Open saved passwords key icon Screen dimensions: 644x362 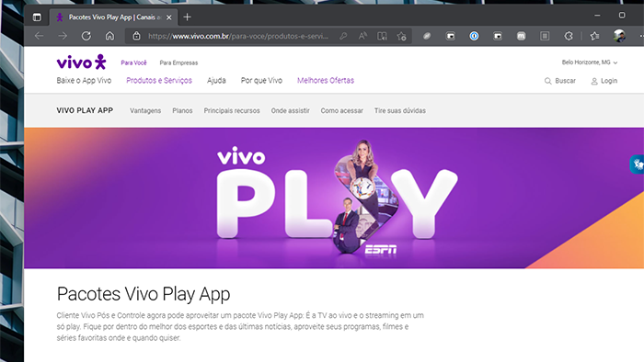(x=343, y=36)
